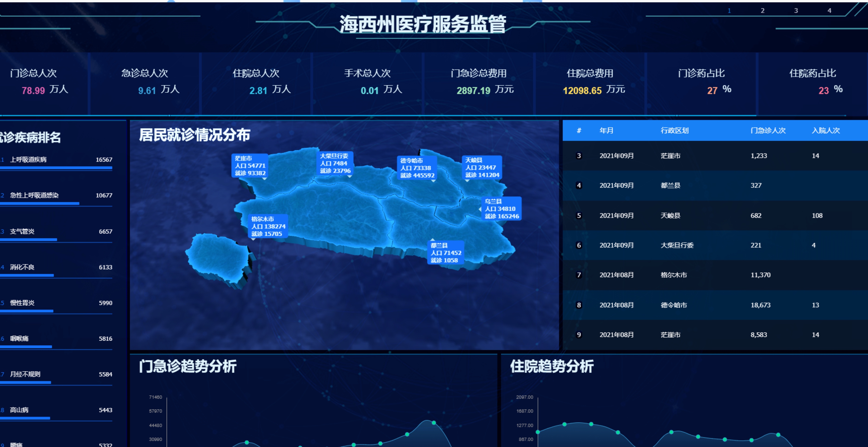Screen dimensions: 868x447
Task: Click the progress bar under 支气管炎
Action: click(x=28, y=240)
